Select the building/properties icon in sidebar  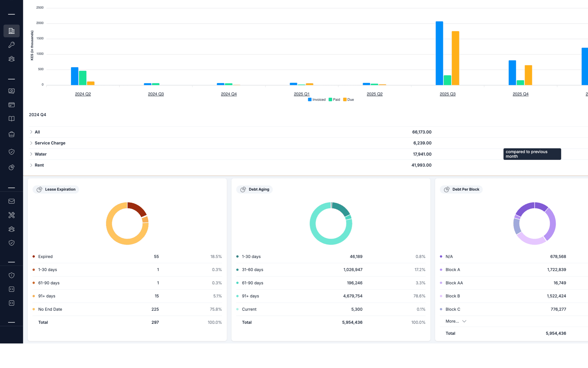(11, 31)
